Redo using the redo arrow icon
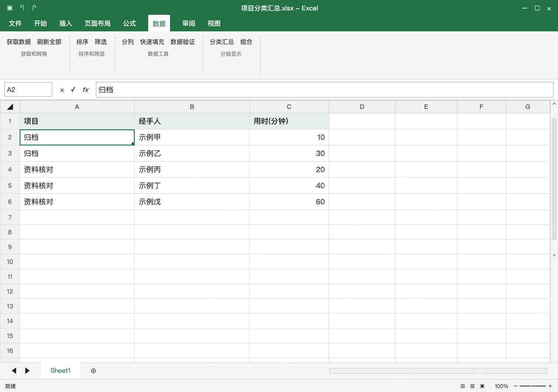 34,8
